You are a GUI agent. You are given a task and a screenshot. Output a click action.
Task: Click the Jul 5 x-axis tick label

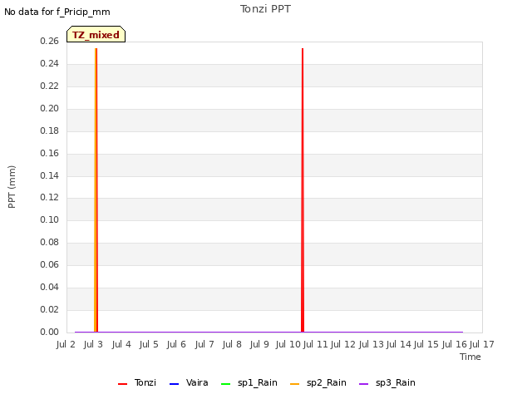click(149, 344)
